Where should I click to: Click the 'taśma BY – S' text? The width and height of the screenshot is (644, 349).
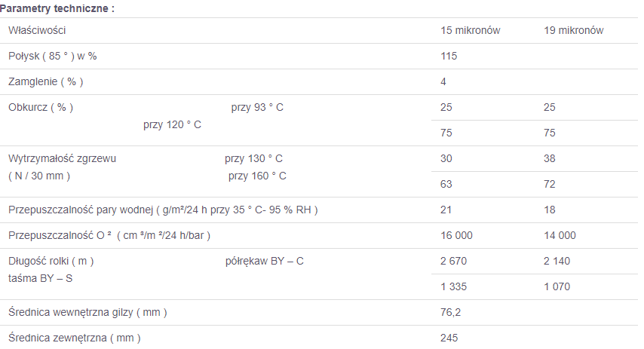[x=40, y=278]
